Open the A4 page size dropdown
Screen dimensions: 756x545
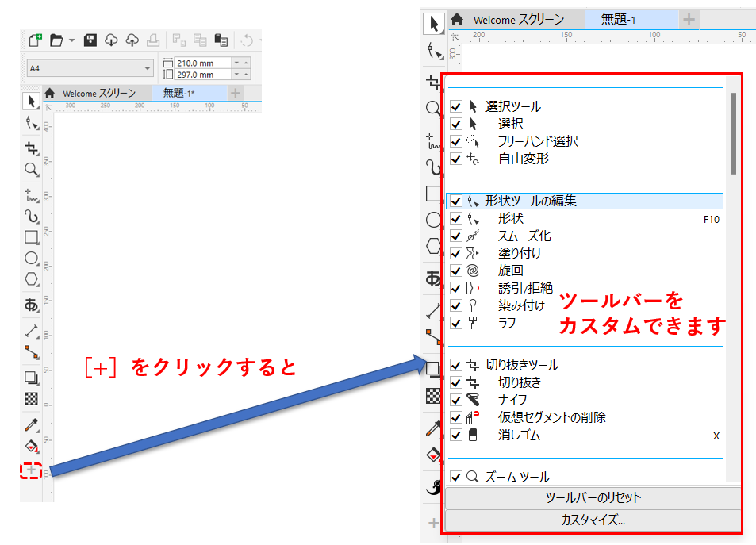pos(90,68)
